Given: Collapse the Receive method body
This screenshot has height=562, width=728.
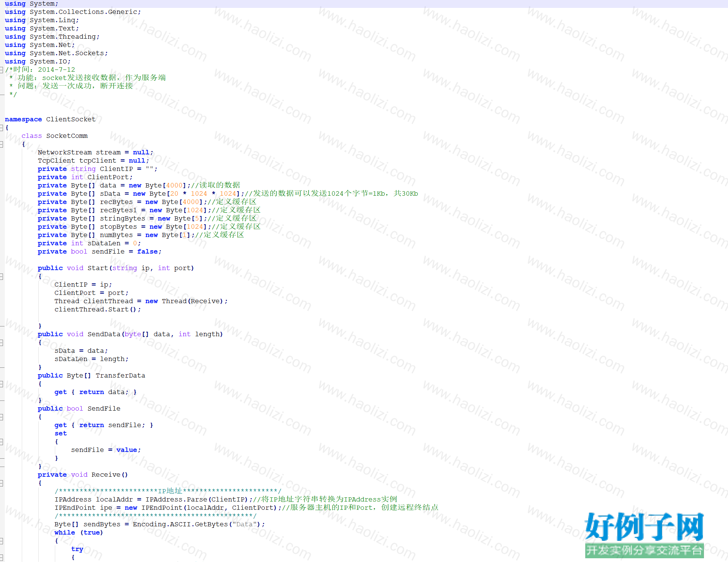Looking at the screenshot, I should pyautogui.click(x=2, y=483).
